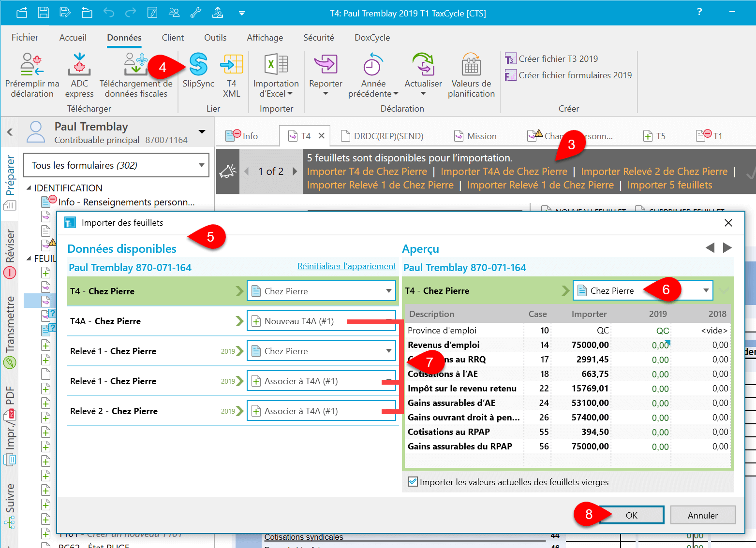Click the ADC express download icon

[79, 65]
